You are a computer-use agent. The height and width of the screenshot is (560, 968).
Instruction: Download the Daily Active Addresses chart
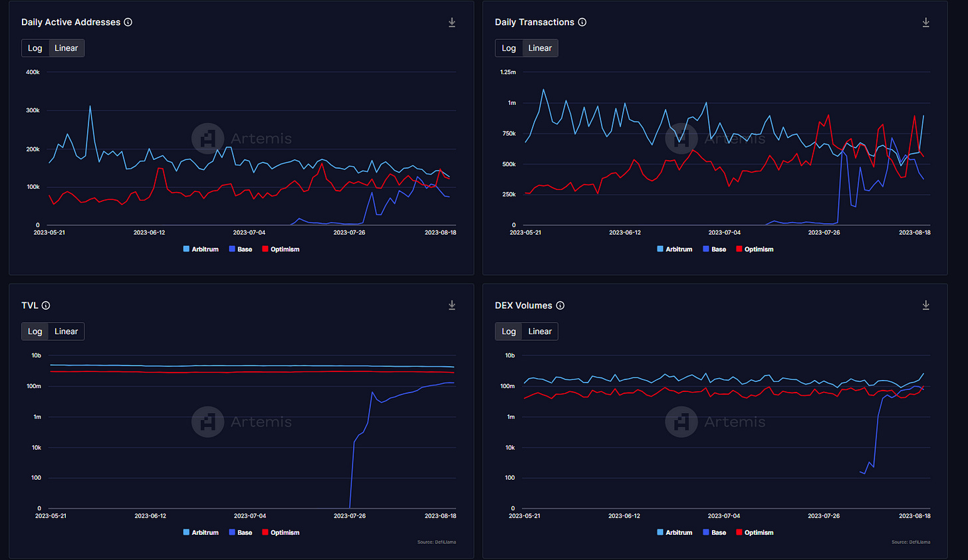(x=452, y=23)
